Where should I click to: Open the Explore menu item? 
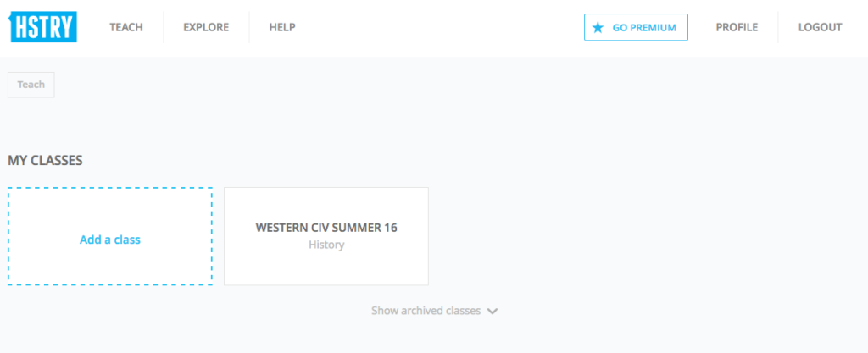(x=206, y=27)
